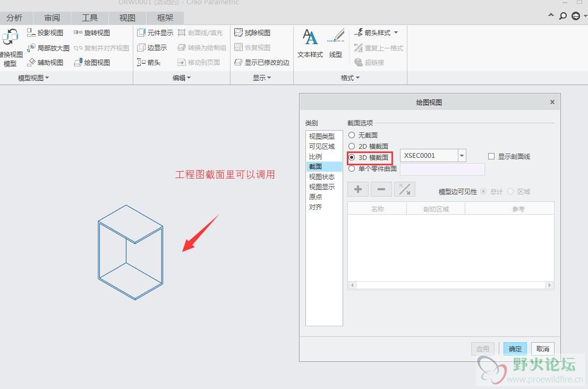
Task: Close the Drawing View dialog with X
Action: point(552,102)
